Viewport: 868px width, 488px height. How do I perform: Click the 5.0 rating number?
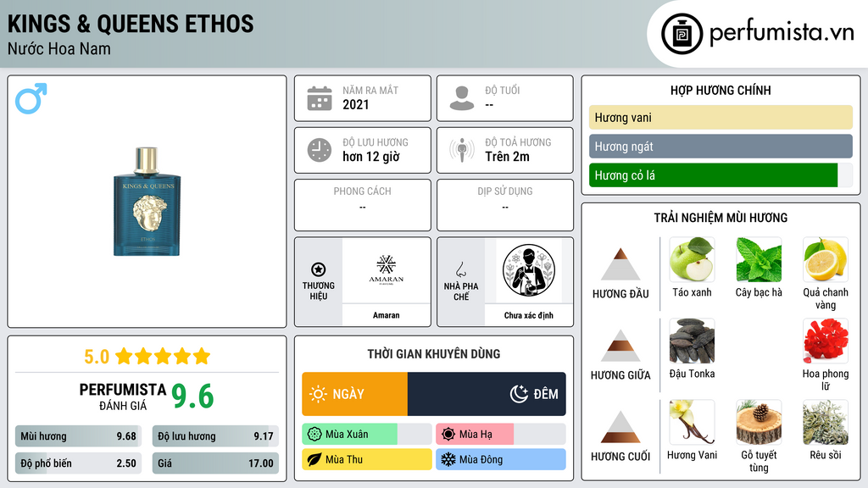[97, 357]
